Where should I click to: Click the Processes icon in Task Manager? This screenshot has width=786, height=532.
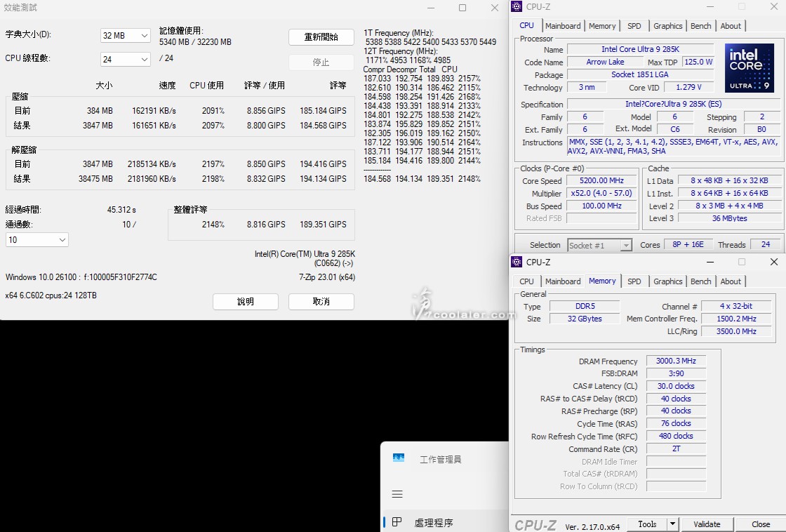pos(397,522)
